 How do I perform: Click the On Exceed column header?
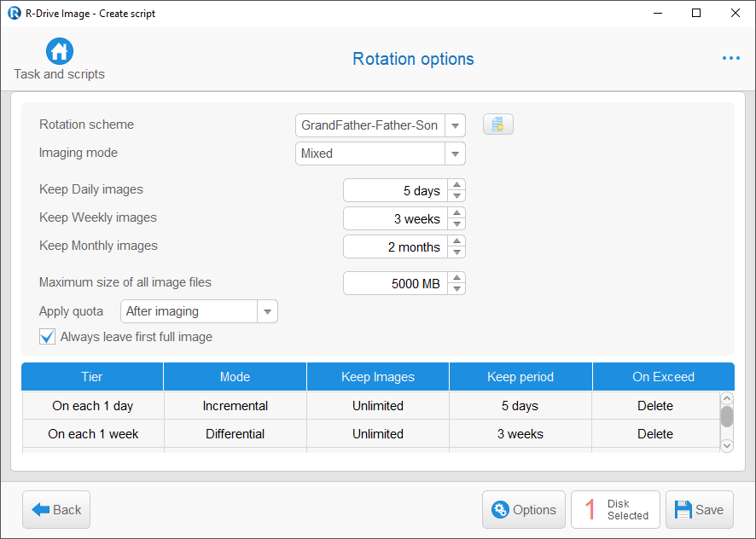664,376
